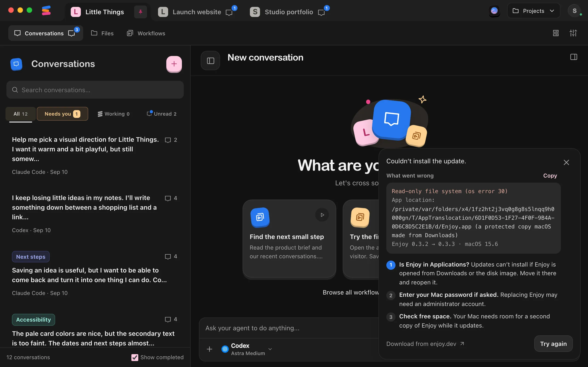The height and width of the screenshot is (367, 588).
Task: Click the pin icon on Little Things tab
Action: [x=140, y=12]
